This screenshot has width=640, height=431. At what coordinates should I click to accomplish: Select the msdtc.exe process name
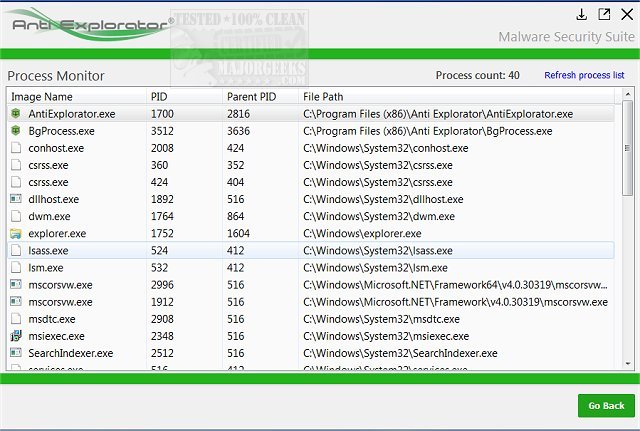52,319
